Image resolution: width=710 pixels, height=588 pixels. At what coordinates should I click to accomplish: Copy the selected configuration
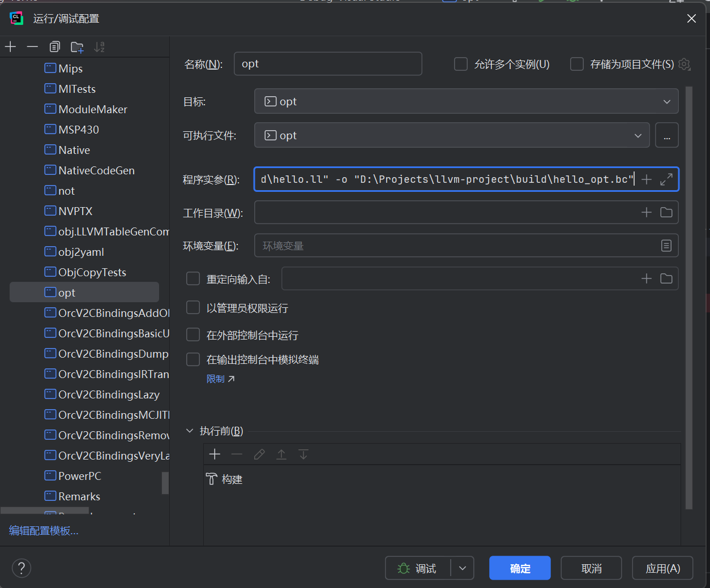point(54,47)
